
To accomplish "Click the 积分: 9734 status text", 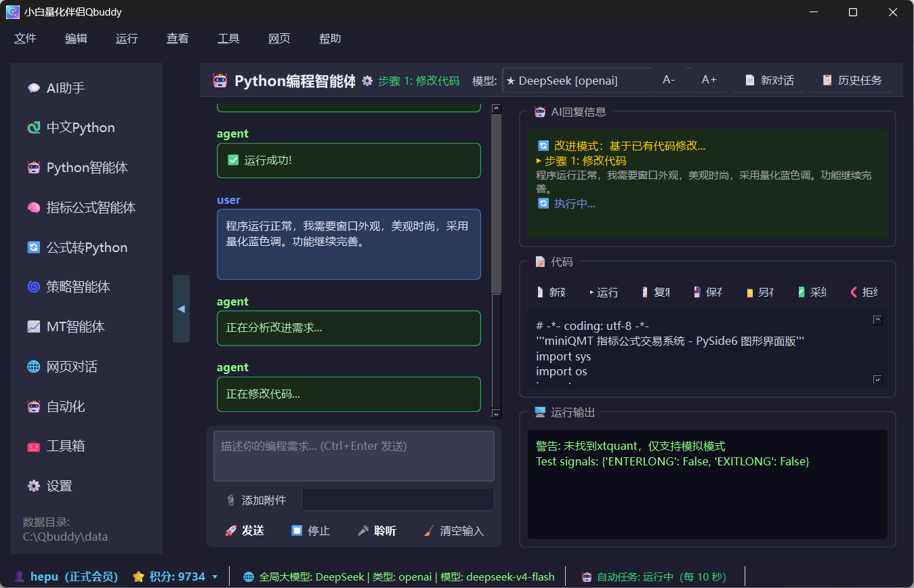I will coord(170,577).
